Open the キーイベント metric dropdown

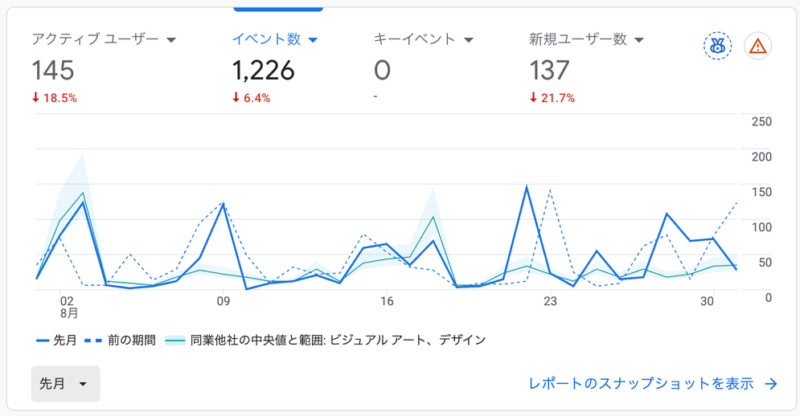(x=423, y=39)
